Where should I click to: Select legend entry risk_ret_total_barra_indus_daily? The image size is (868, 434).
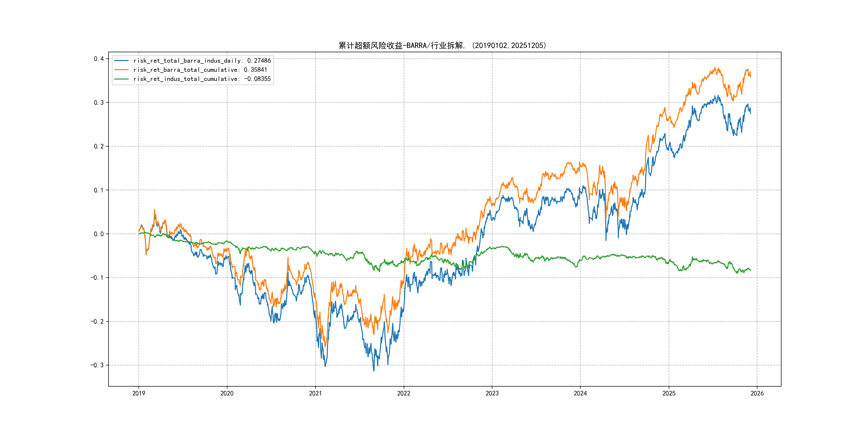click(x=202, y=61)
